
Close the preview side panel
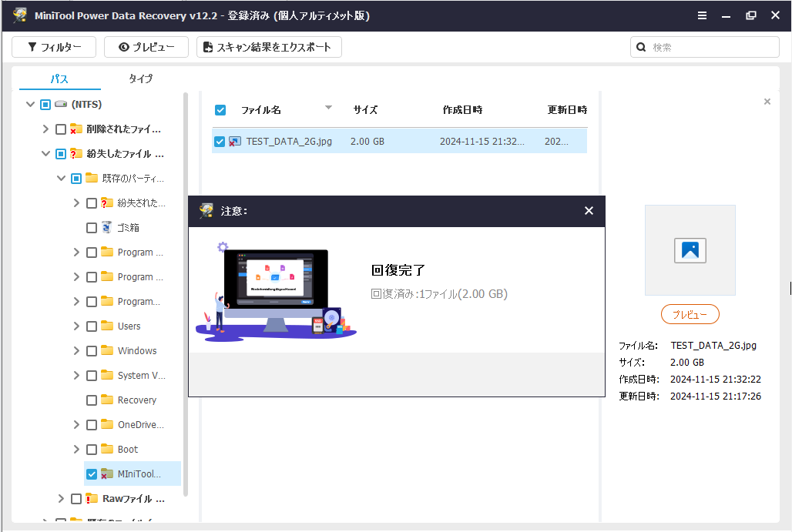click(x=767, y=102)
